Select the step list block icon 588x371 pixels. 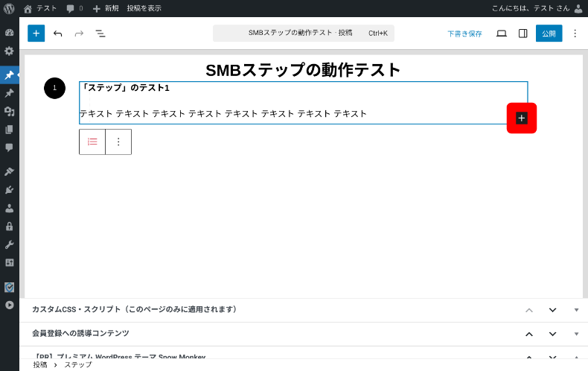point(92,142)
